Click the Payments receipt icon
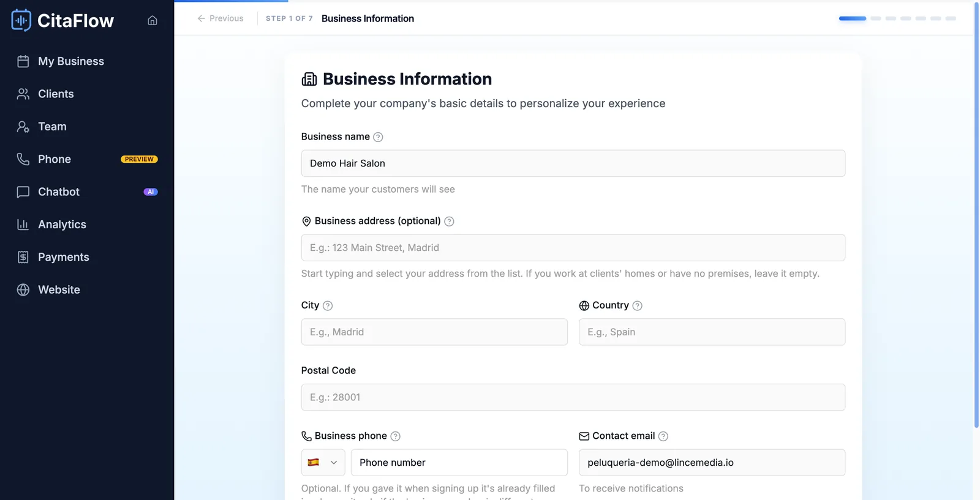This screenshot has width=980, height=500. [23, 257]
